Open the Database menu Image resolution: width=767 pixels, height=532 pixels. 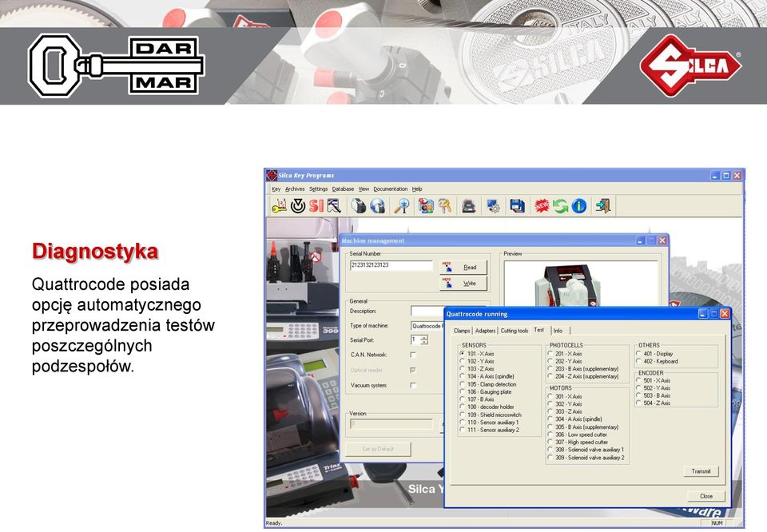point(343,189)
